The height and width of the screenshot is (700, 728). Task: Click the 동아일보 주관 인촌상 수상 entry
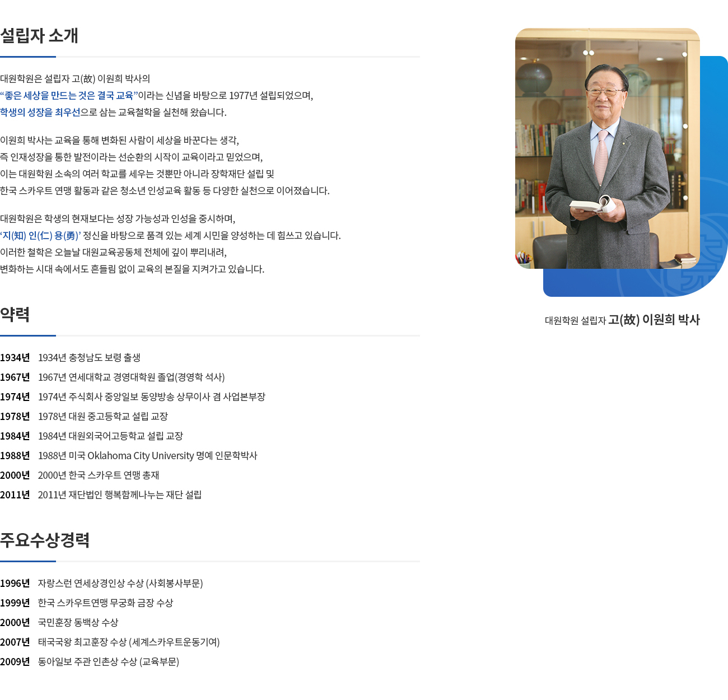click(109, 662)
